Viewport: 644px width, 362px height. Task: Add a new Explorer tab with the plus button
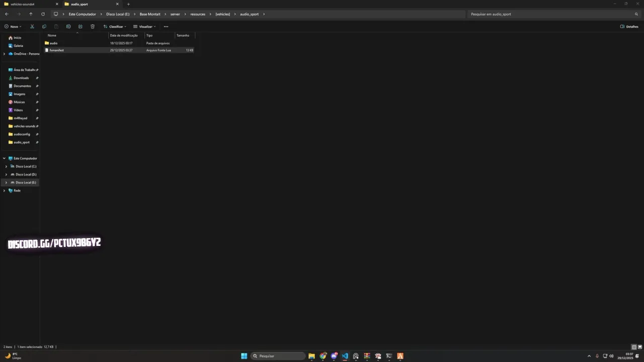tap(128, 4)
